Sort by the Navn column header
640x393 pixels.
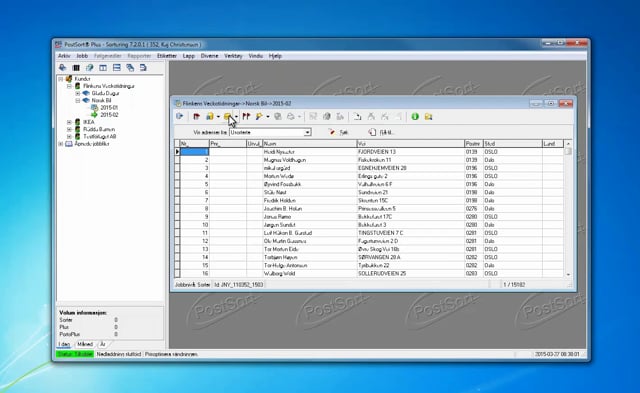[310, 144]
